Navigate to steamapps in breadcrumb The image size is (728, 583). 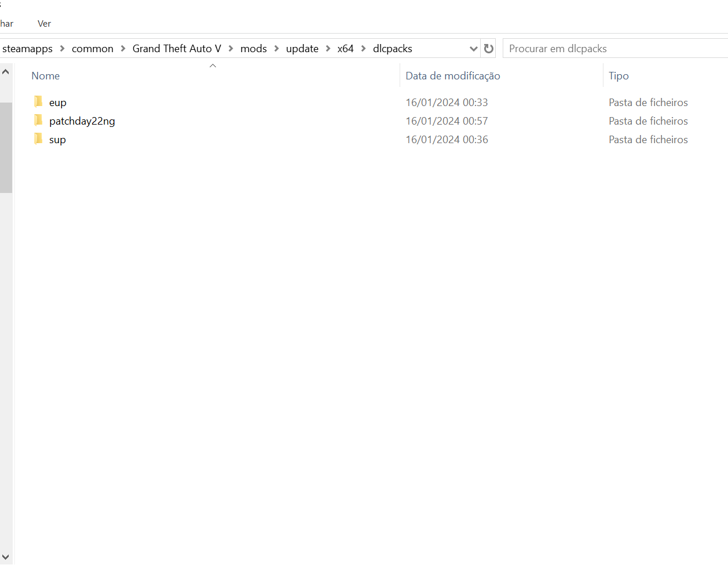pyautogui.click(x=27, y=49)
